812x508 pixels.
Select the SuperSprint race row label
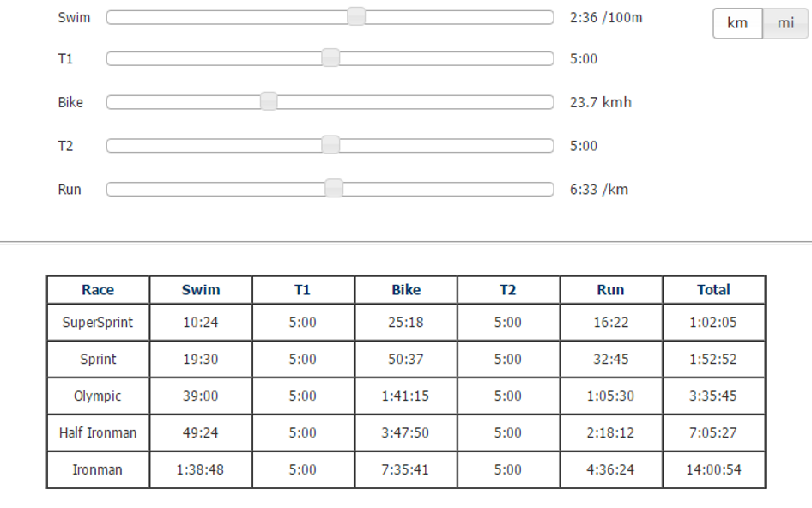[98, 323]
